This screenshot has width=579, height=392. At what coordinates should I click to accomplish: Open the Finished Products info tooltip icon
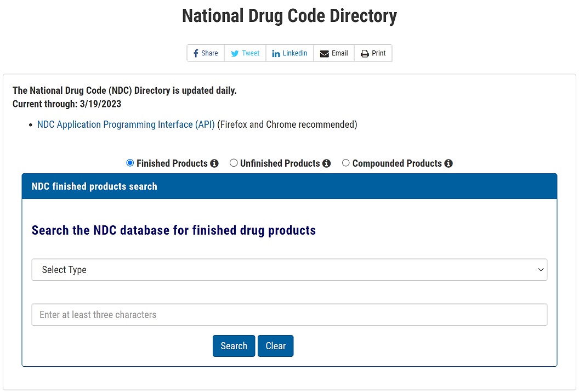pyautogui.click(x=214, y=163)
